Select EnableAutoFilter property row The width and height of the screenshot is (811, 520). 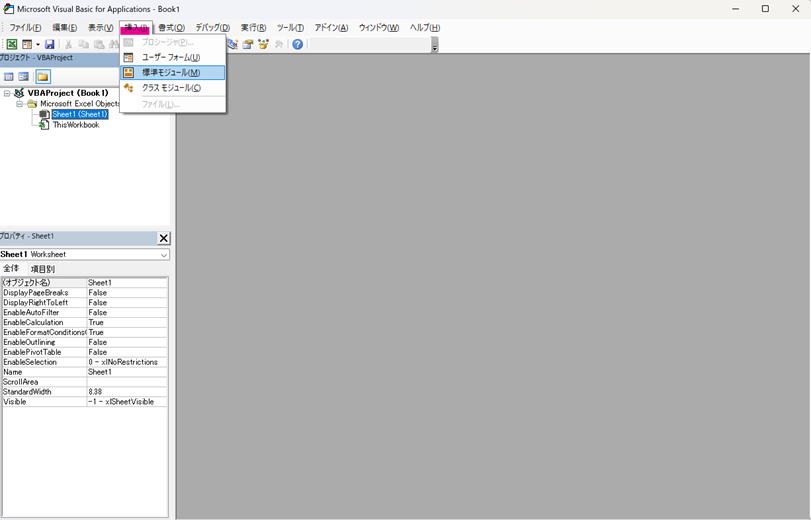84,313
